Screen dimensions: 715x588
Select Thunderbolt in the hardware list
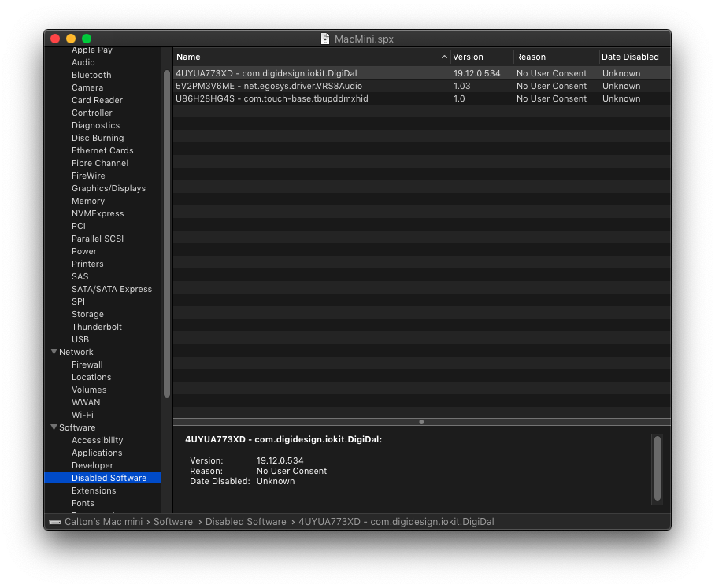coord(97,327)
